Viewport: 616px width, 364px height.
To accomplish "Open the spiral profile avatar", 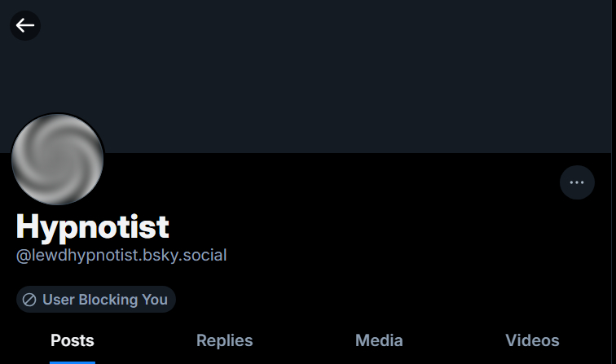I will coord(57,160).
